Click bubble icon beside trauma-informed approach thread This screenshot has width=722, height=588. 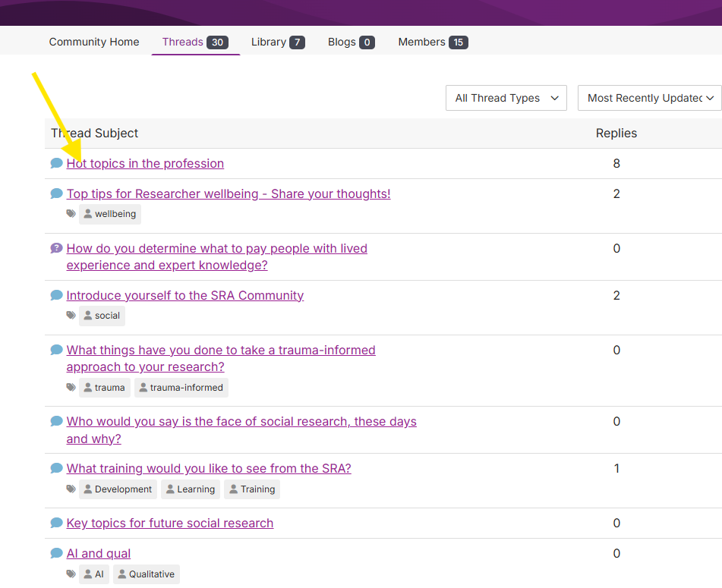(x=56, y=350)
